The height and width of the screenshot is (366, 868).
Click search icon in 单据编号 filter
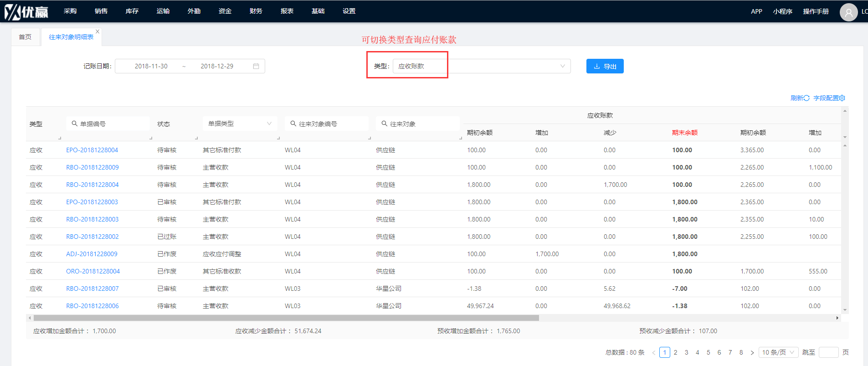pos(75,124)
